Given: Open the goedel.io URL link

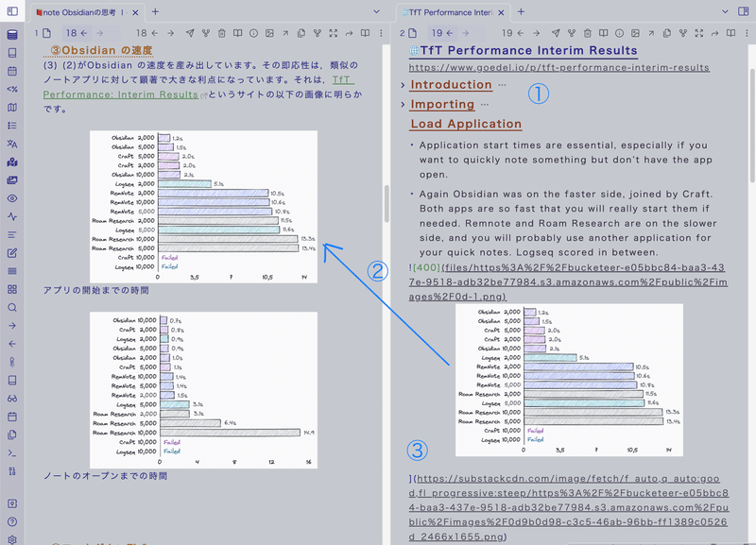Looking at the screenshot, I should pos(558,67).
